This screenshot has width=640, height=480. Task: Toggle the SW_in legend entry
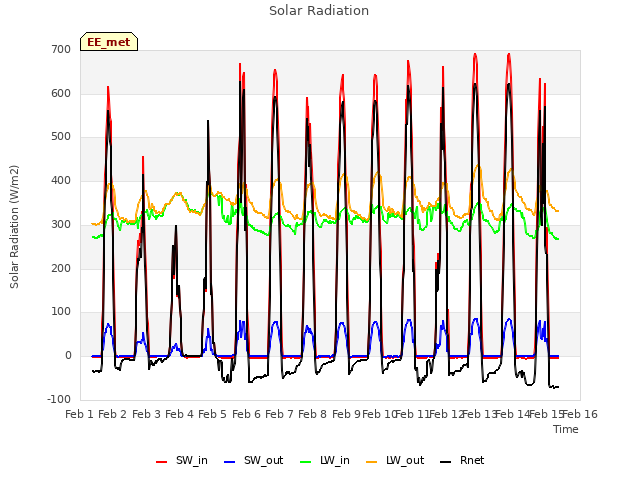click(182, 460)
